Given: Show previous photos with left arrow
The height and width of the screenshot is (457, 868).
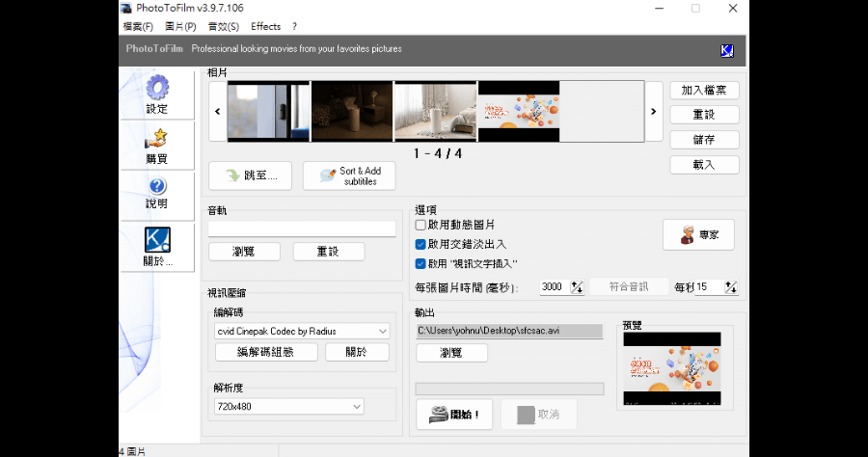Looking at the screenshot, I should tap(218, 112).
